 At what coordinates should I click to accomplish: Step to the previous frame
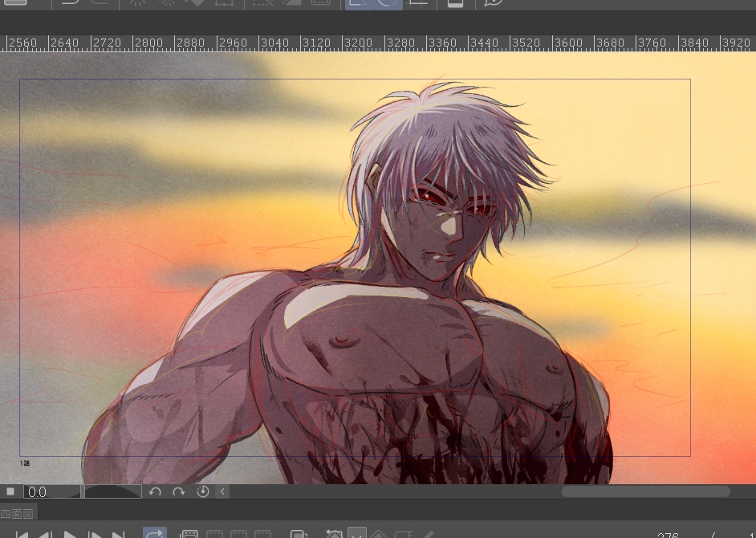tap(46, 535)
